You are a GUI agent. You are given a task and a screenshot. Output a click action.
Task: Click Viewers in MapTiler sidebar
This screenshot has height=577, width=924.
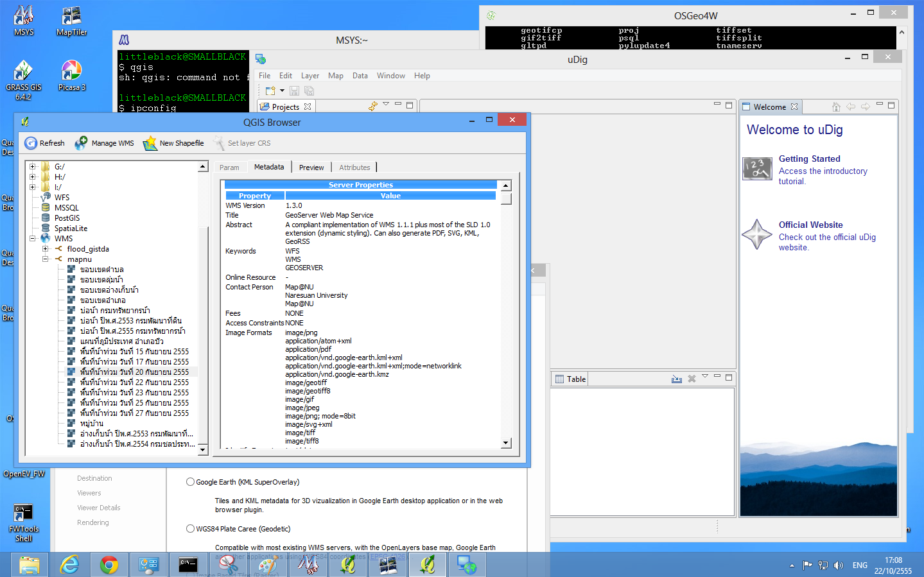[89, 493]
